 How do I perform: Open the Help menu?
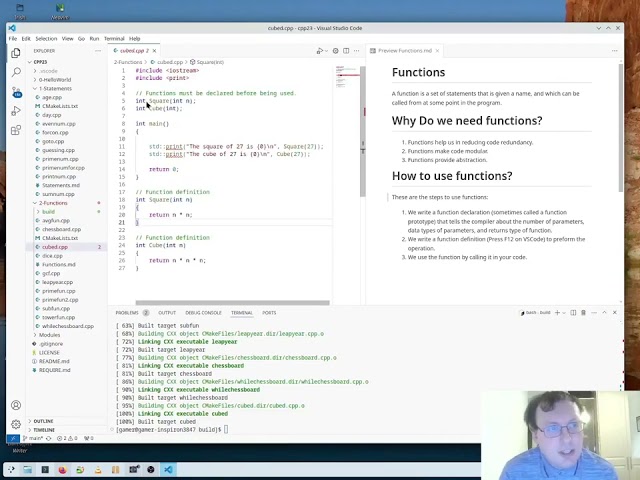pyautogui.click(x=135, y=39)
